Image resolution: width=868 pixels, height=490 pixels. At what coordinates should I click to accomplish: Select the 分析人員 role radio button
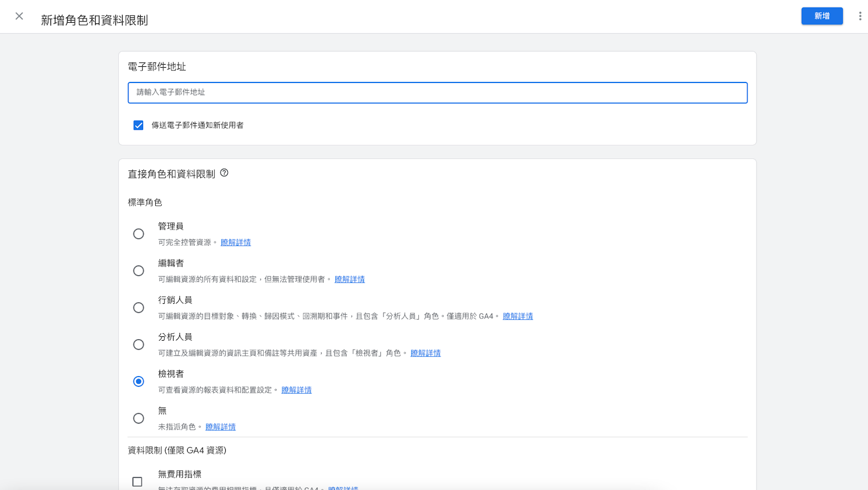138,345
